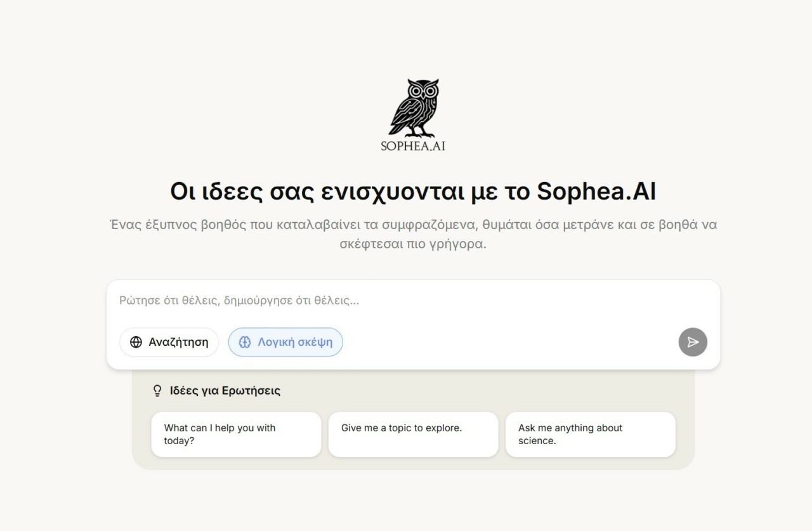Pick the "Ask me anything about science." suggestion
Viewport: 812px width, 531px height.
590,435
